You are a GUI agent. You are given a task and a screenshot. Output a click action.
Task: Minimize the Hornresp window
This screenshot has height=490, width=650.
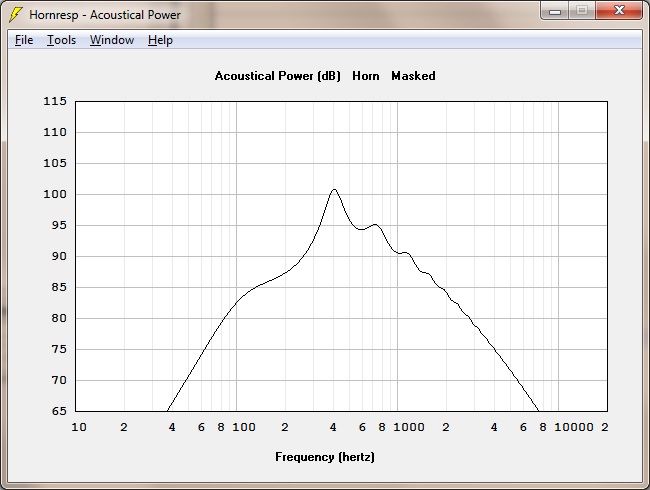tap(555, 11)
